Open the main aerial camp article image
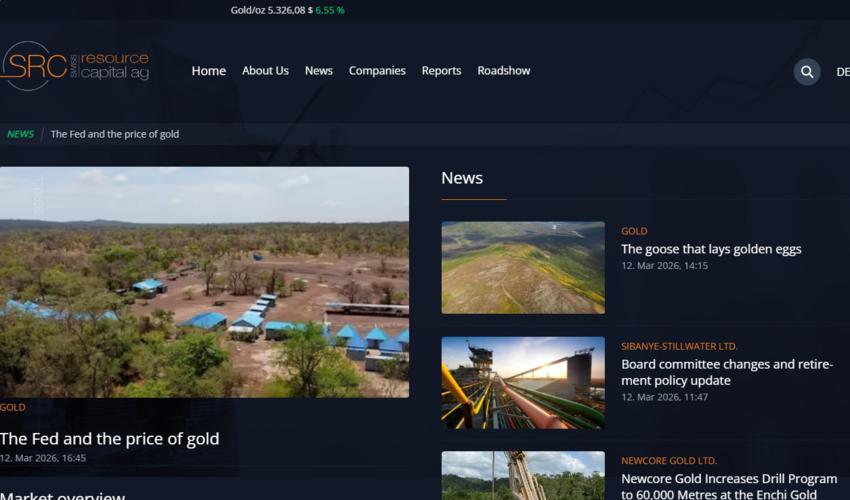This screenshot has width=850, height=500. tap(204, 282)
